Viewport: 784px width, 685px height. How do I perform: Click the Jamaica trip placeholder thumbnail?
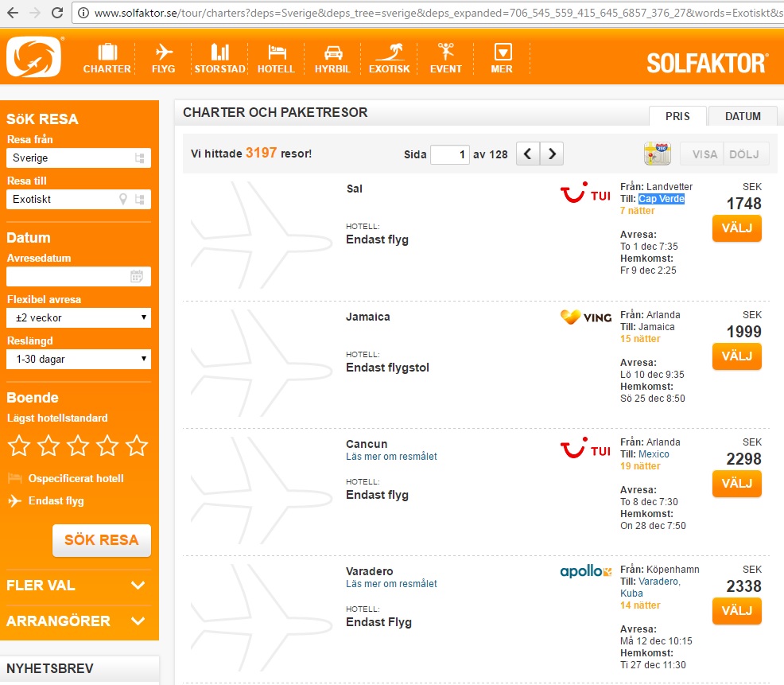tap(262, 364)
